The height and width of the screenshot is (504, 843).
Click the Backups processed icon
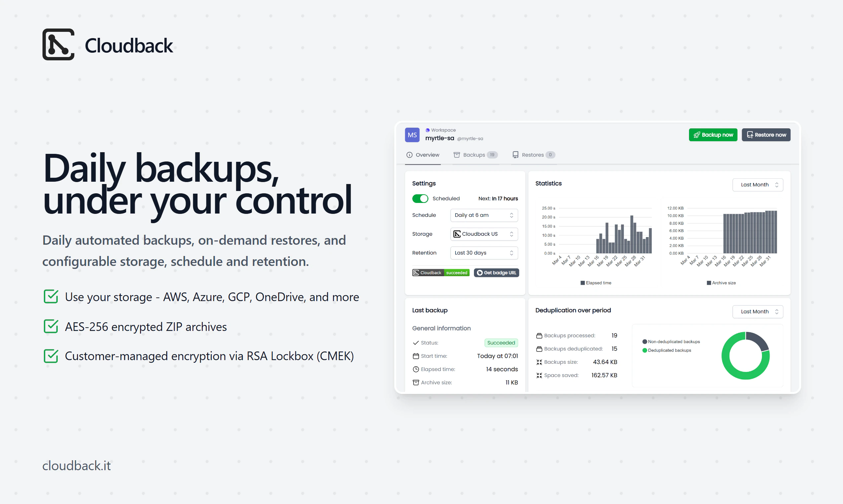pyautogui.click(x=539, y=336)
